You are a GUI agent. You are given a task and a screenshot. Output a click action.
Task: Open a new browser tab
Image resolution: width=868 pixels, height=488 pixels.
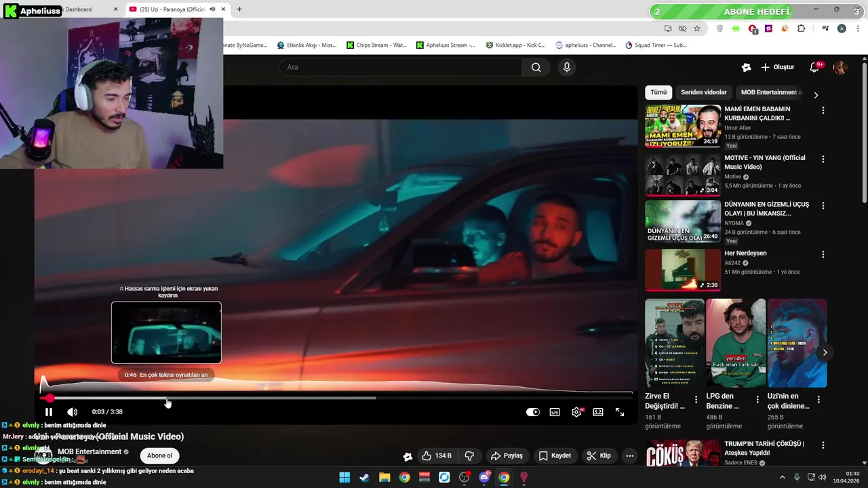pos(239,9)
